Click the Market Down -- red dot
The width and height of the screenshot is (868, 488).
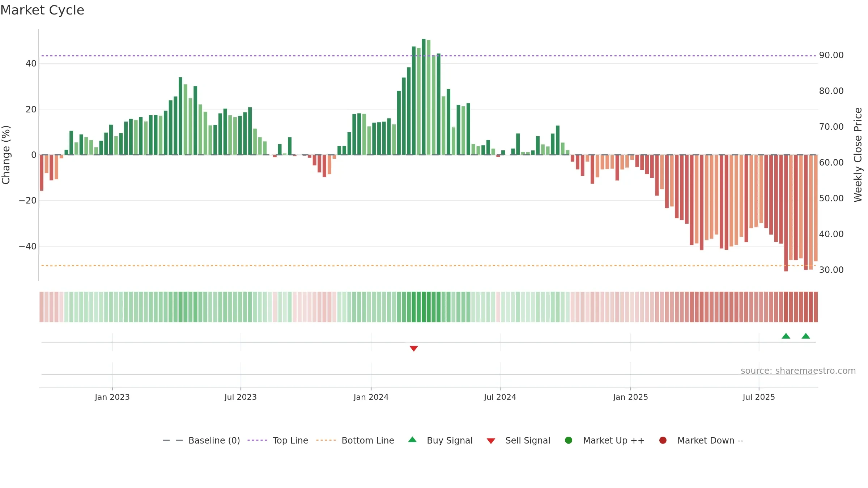pos(663,440)
